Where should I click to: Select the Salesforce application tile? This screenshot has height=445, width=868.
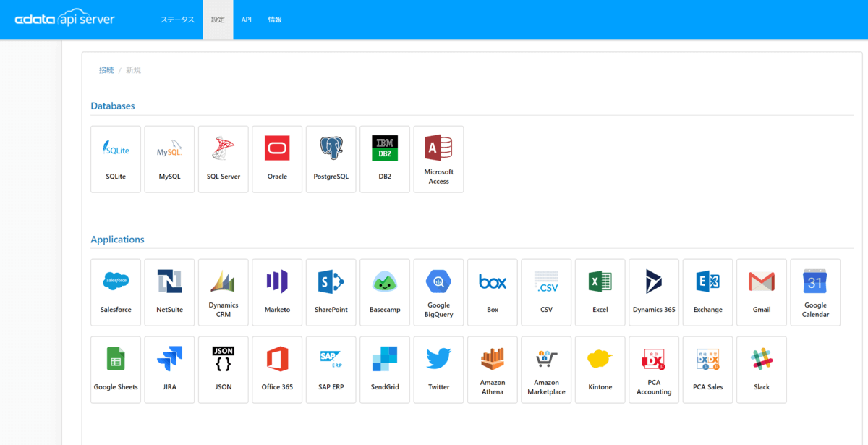point(116,292)
